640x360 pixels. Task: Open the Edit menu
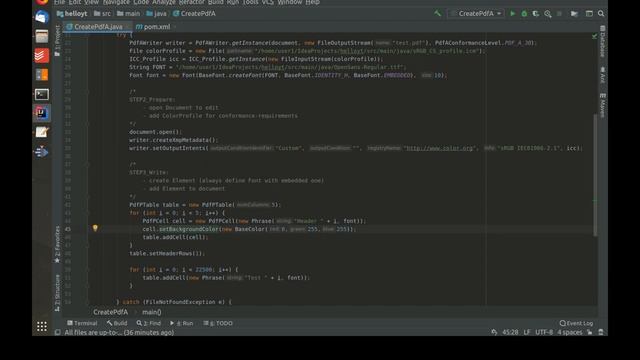(x=75, y=2)
